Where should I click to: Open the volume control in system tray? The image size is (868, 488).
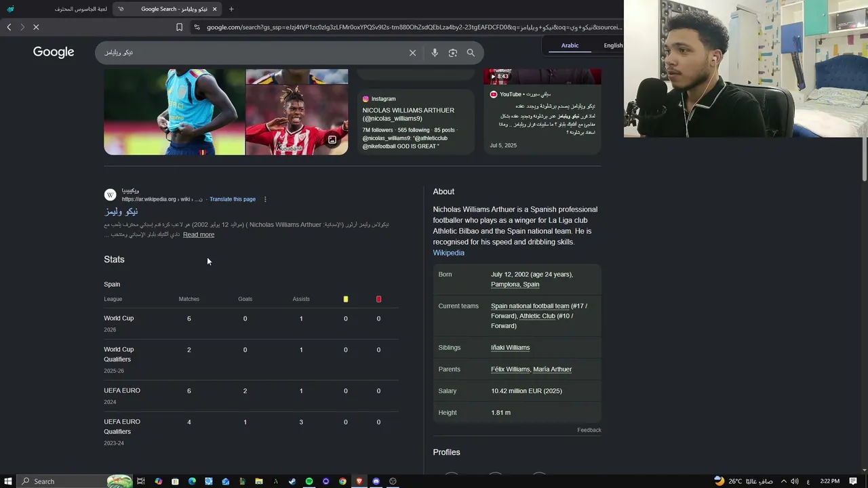pyautogui.click(x=795, y=481)
